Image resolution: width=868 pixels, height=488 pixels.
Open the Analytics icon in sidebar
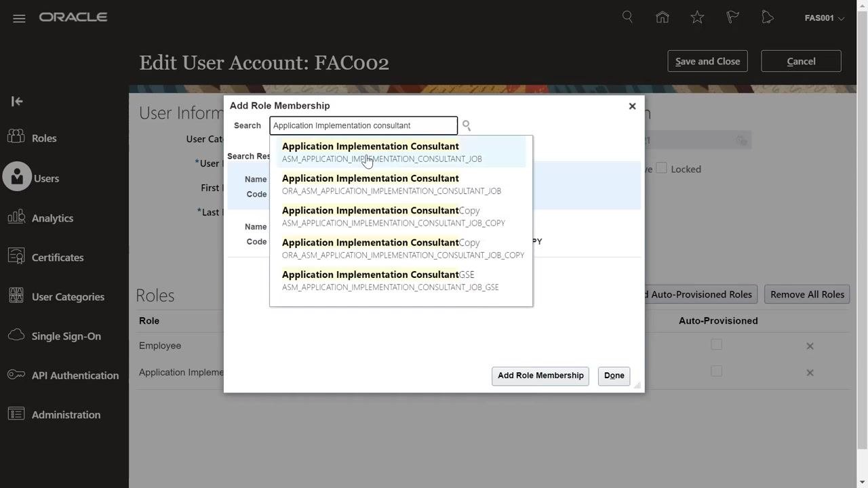click(16, 217)
